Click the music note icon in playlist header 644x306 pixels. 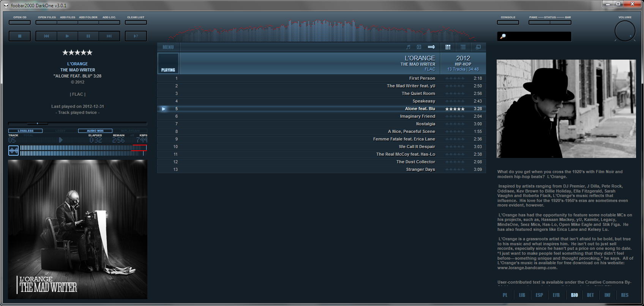point(408,47)
